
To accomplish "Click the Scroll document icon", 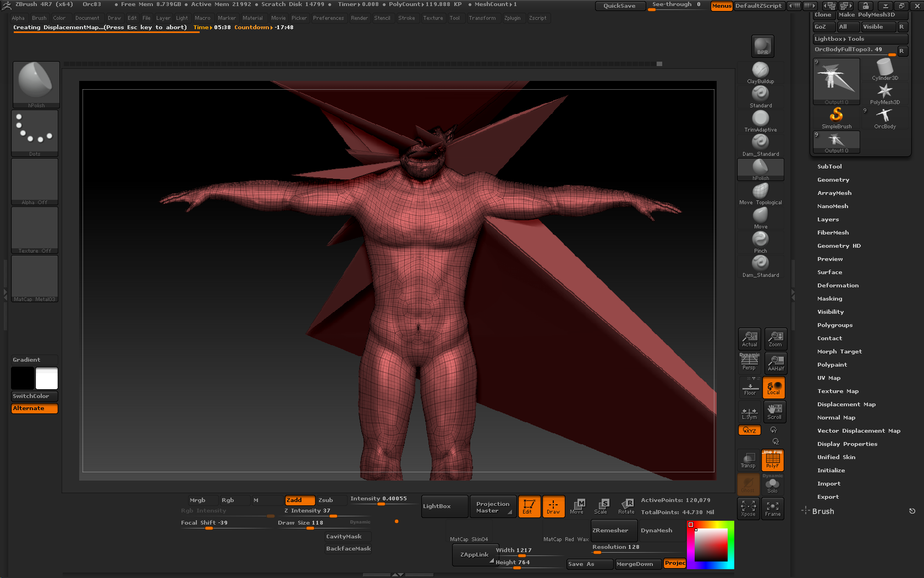I will 774,411.
